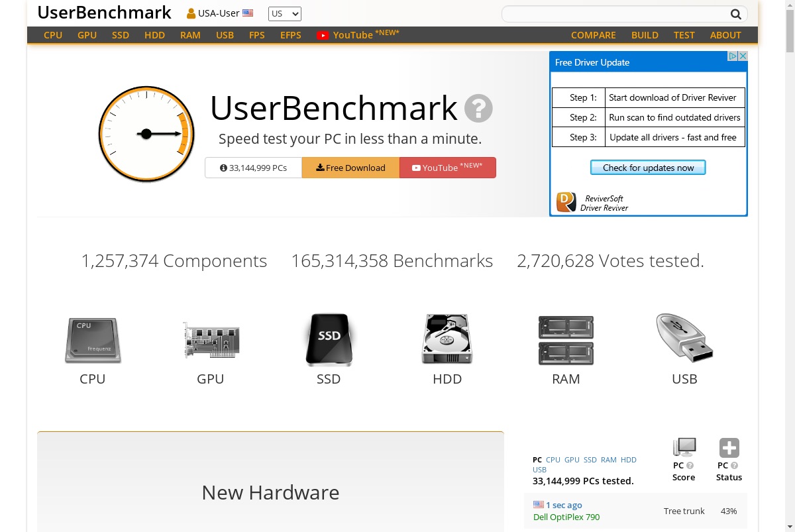Select the PC tab above PCs tested
Viewport: 795px width, 532px height.
coord(537,460)
